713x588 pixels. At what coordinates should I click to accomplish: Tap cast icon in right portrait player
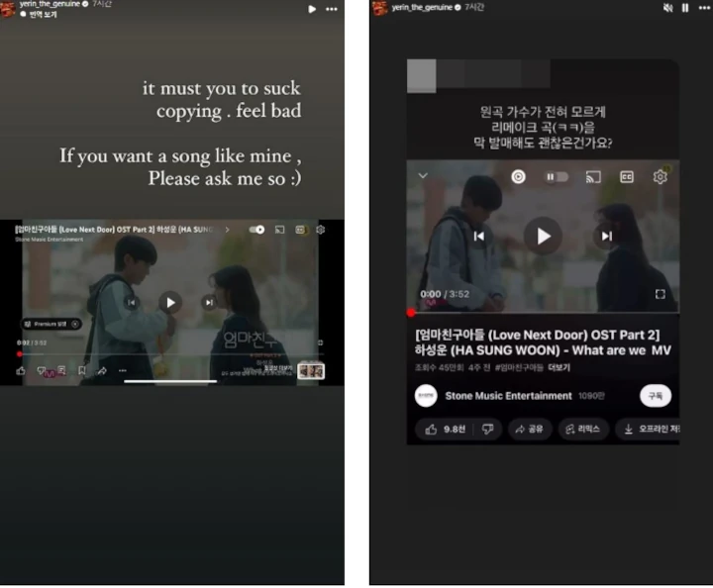[593, 177]
